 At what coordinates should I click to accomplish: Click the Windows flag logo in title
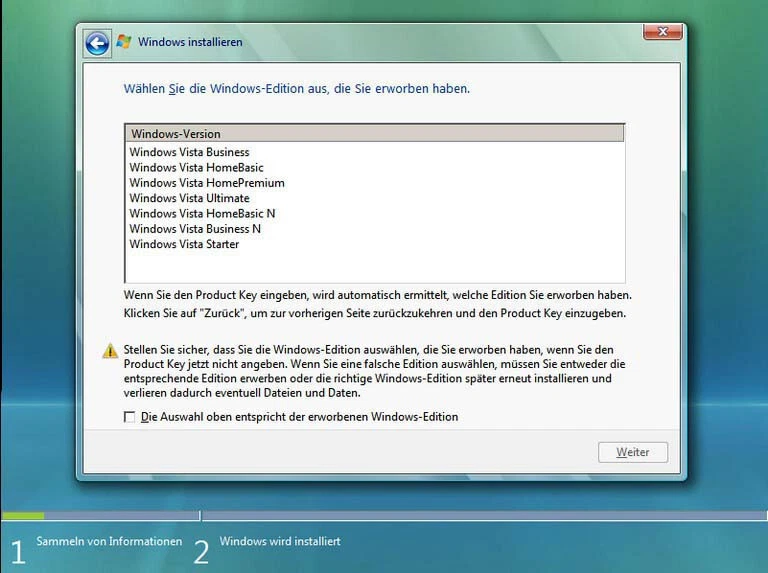pos(124,42)
